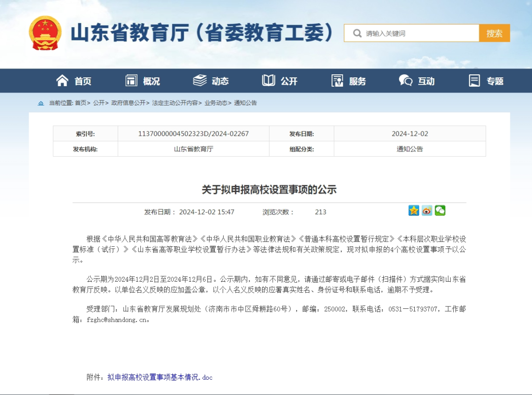Click inside the keyword search input field

pyautogui.click(x=419, y=33)
